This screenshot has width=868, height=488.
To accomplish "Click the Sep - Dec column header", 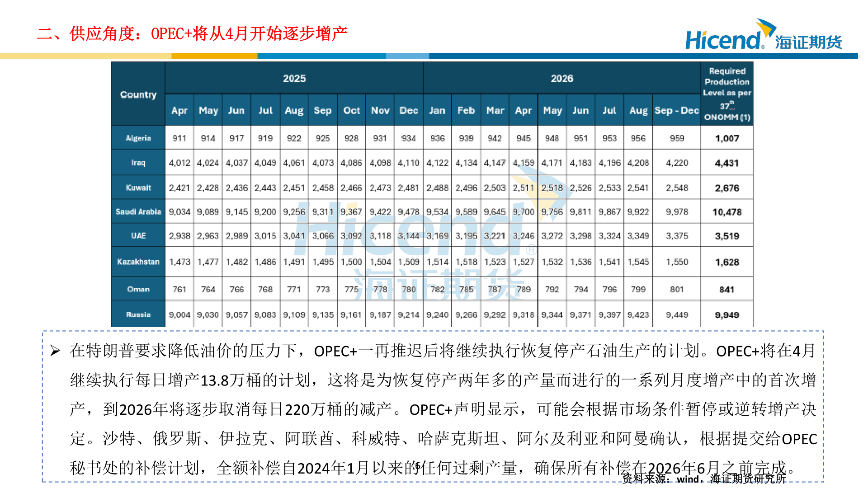I will [676, 110].
